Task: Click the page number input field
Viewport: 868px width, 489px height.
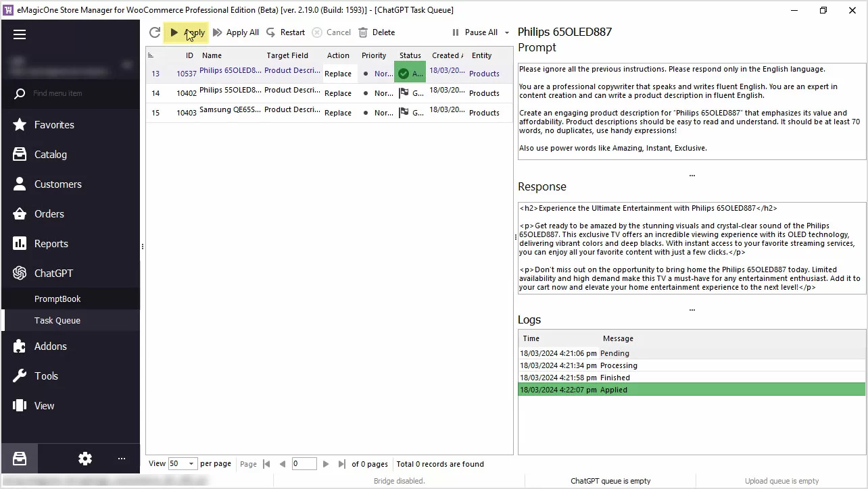Action: (304, 464)
